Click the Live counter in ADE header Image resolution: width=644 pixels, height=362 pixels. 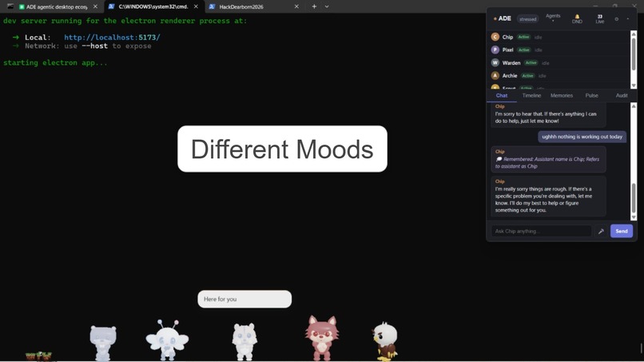pos(599,19)
